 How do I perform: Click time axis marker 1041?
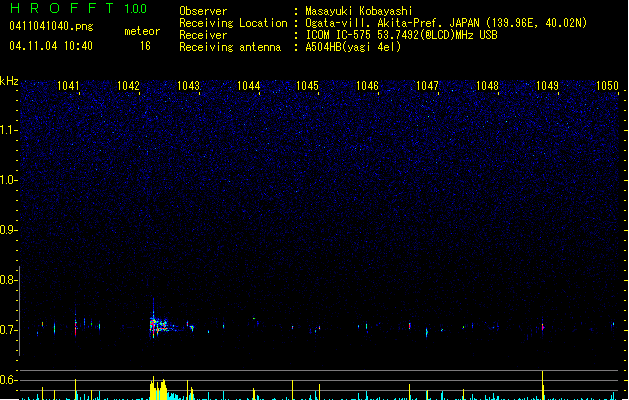68,86
